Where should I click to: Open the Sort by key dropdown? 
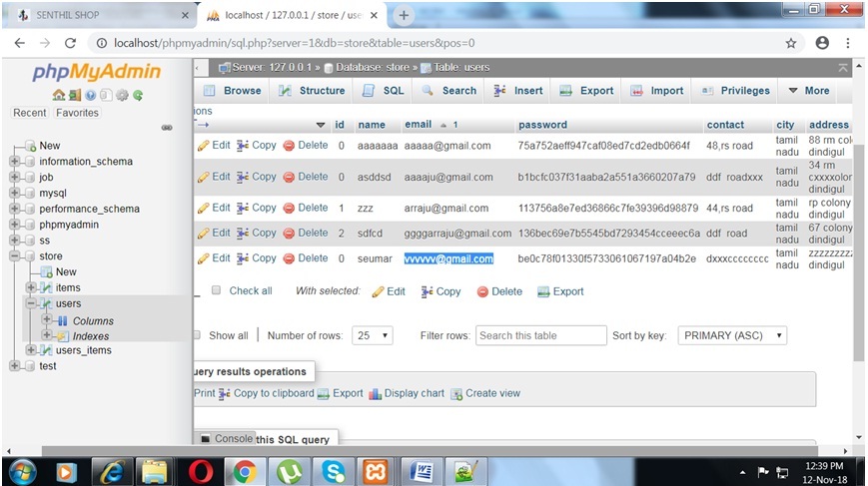click(x=732, y=335)
